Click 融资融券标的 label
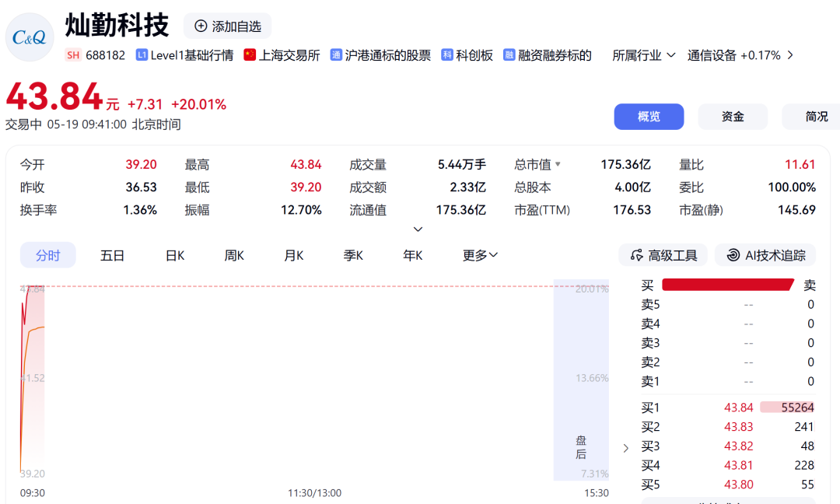The image size is (840, 504). click(x=555, y=55)
